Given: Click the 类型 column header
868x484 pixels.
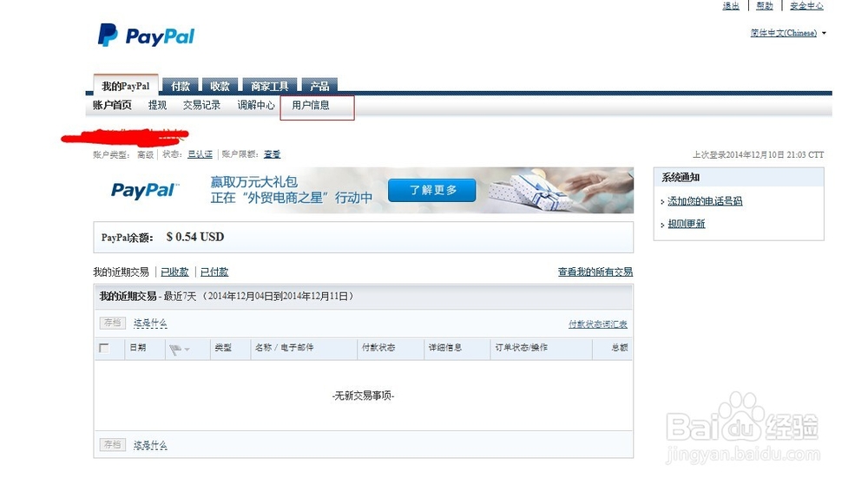Looking at the screenshot, I should pos(223,347).
